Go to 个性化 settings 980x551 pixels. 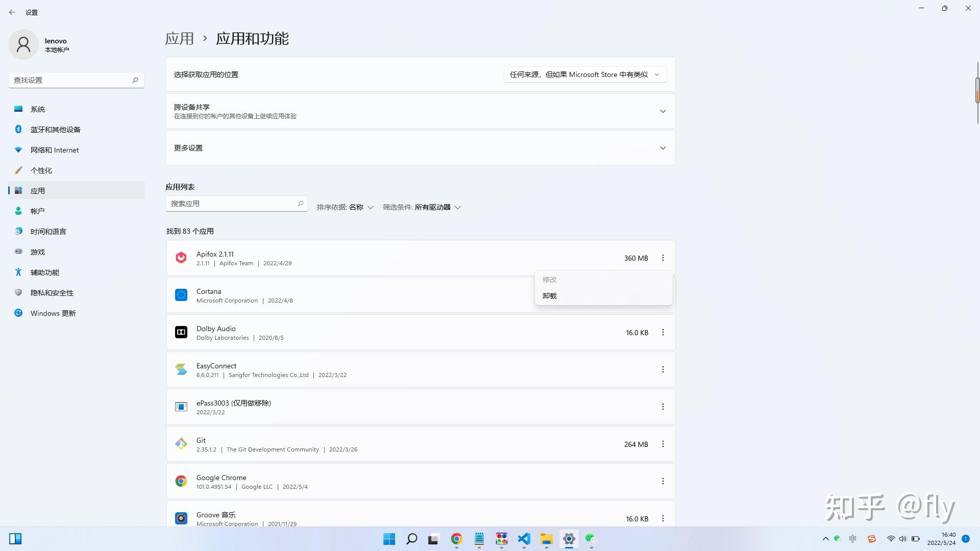coord(77,170)
